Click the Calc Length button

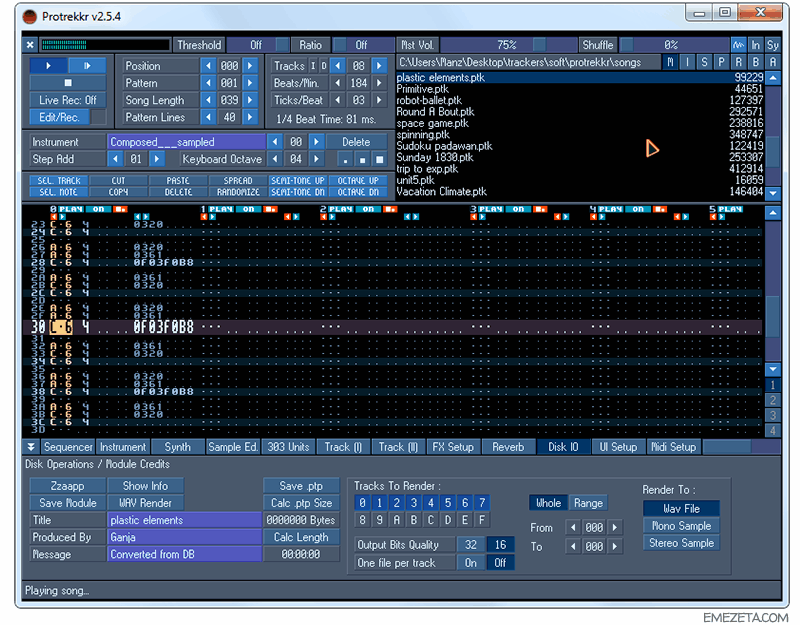coord(301,537)
